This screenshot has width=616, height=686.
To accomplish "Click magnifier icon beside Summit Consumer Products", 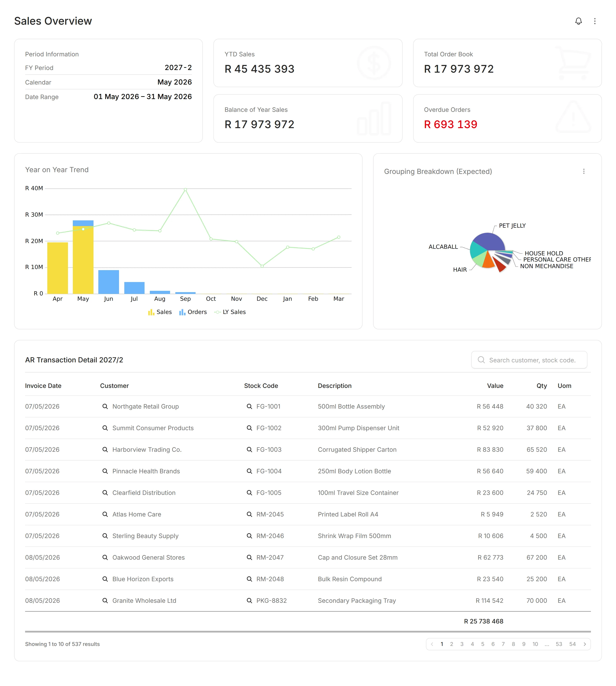I will pos(105,428).
